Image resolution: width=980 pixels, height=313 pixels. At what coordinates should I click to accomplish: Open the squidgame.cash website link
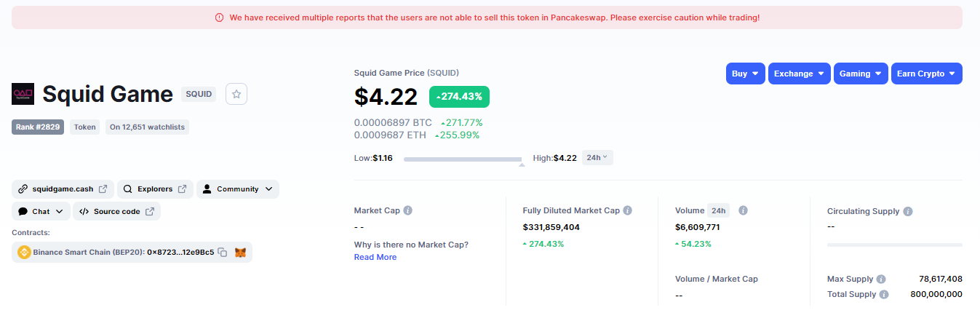(x=63, y=189)
